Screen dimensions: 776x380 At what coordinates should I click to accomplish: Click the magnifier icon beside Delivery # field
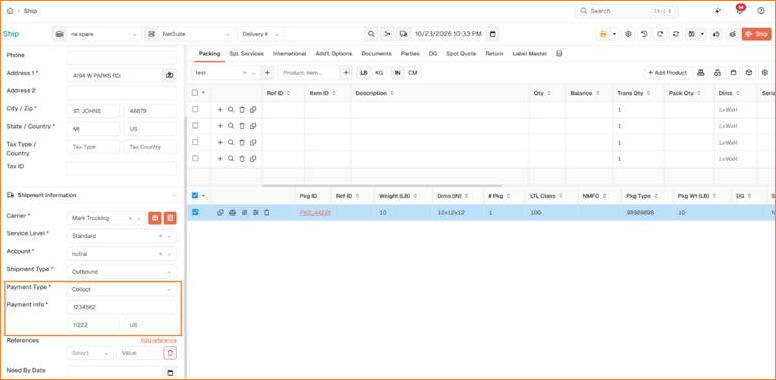371,34
